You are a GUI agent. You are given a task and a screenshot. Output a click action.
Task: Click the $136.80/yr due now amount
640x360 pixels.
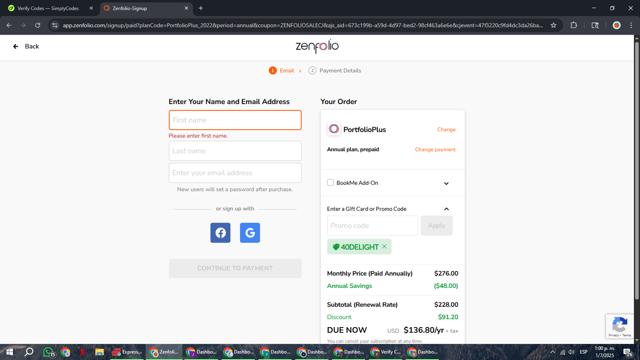(423, 330)
